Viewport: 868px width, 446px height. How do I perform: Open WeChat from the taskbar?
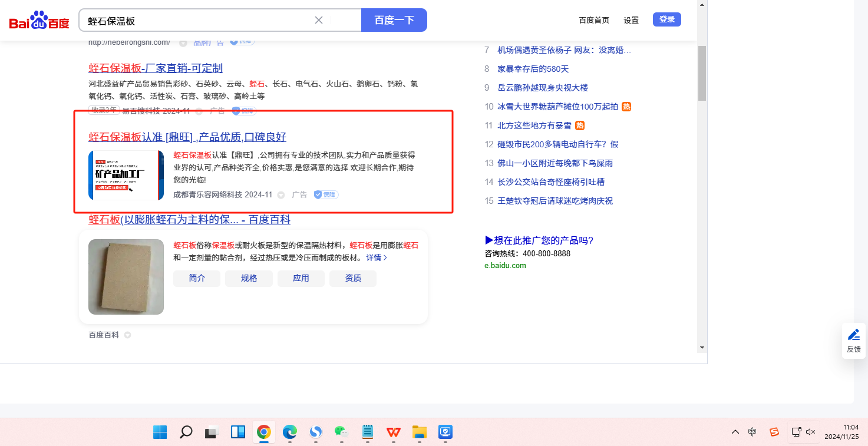tap(341, 432)
